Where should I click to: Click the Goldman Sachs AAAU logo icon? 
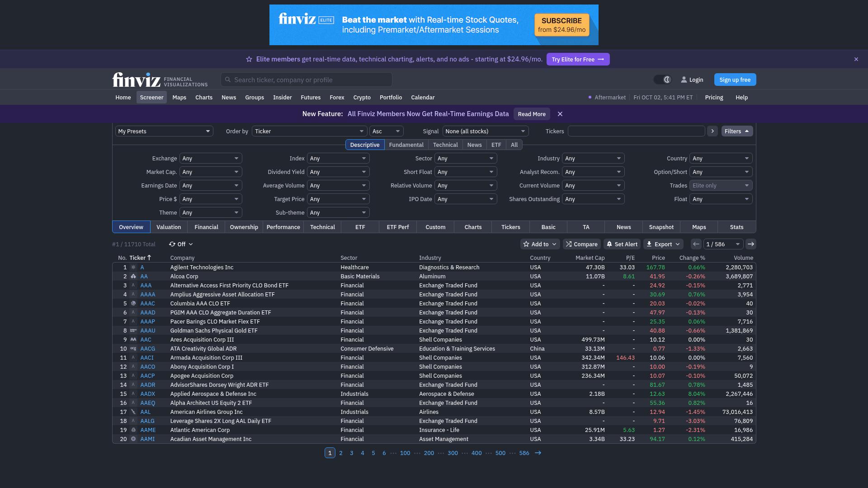point(133,331)
